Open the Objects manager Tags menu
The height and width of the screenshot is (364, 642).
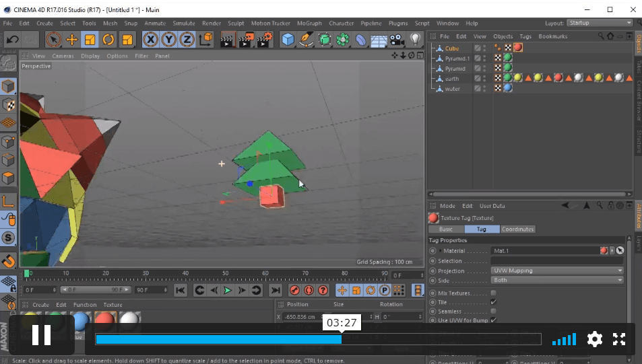[x=525, y=36]
